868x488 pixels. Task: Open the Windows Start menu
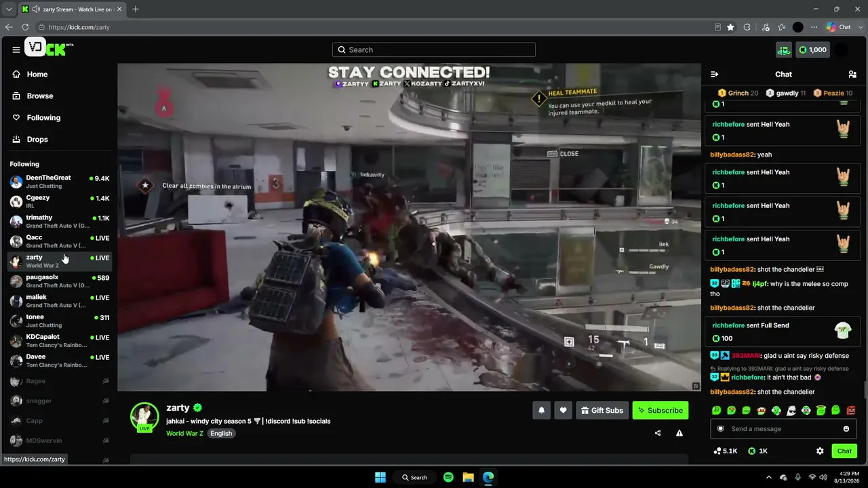[380, 477]
